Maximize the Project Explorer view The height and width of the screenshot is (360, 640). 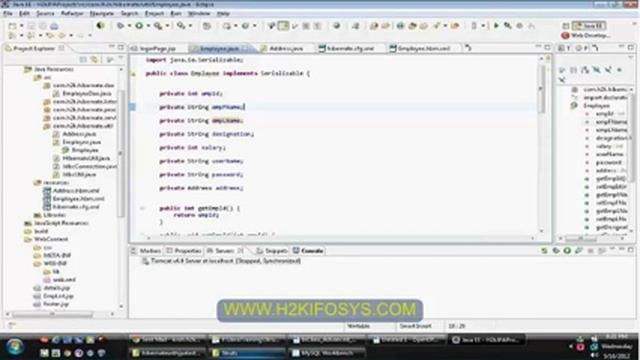pyautogui.click(x=120, y=47)
